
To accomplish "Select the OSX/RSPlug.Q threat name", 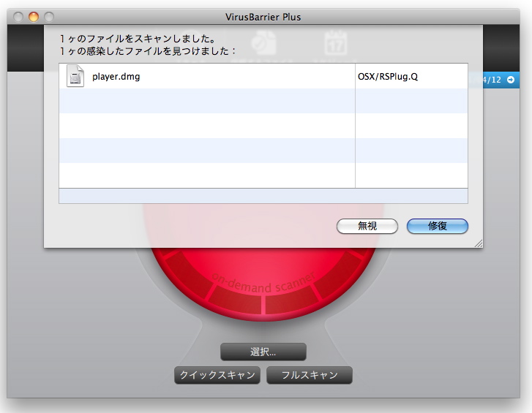I will [388, 77].
